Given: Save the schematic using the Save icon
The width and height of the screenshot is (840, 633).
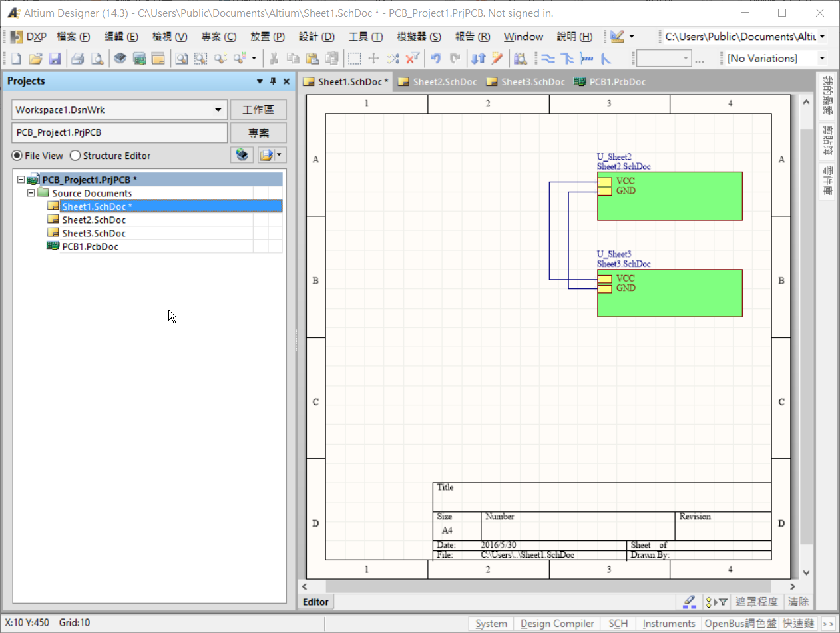Looking at the screenshot, I should click(x=55, y=58).
